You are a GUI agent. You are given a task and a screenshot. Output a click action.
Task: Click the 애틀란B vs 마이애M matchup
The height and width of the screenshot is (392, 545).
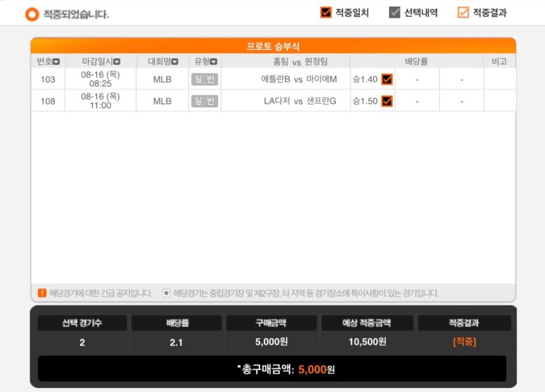[x=299, y=79]
